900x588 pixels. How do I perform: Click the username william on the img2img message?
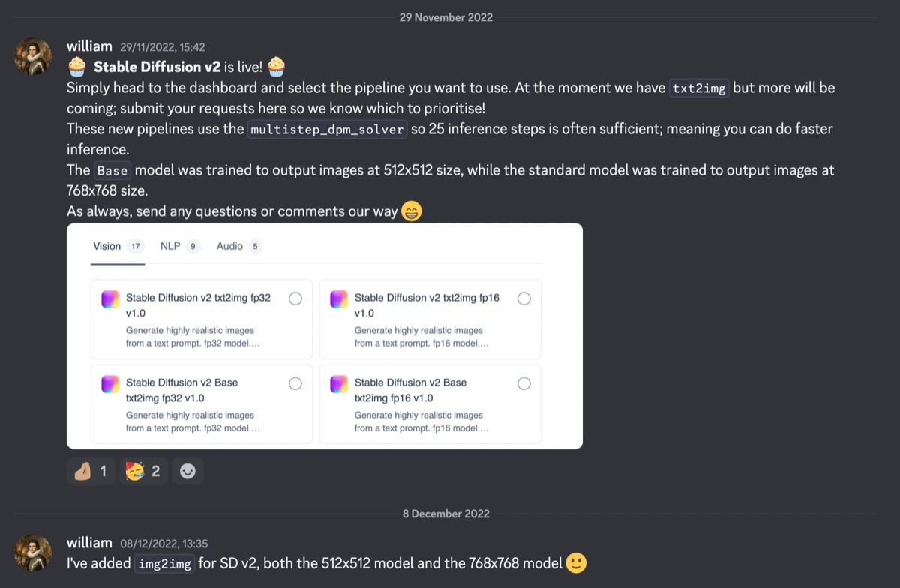click(x=89, y=543)
